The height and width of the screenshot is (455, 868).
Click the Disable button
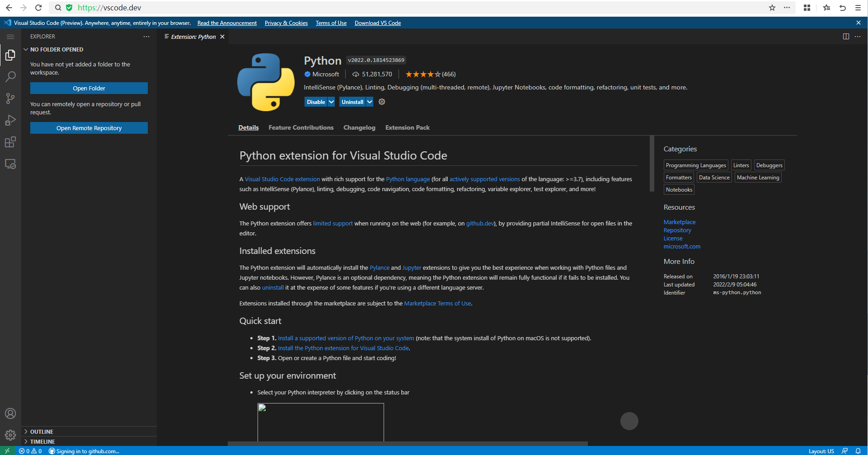pos(316,102)
